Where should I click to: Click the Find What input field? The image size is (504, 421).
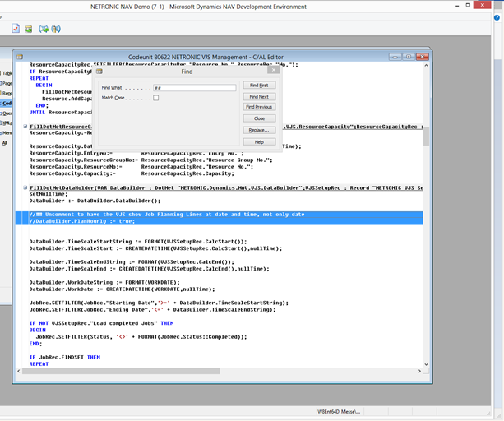[195, 88]
